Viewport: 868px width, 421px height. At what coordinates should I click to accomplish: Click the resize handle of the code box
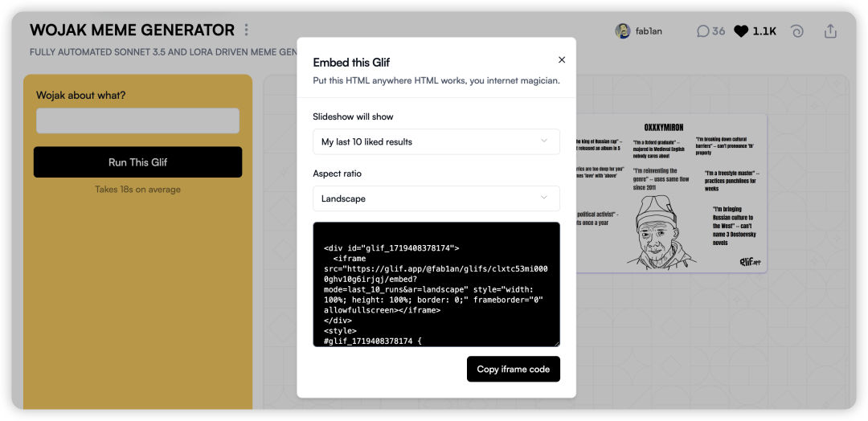[x=556, y=343]
